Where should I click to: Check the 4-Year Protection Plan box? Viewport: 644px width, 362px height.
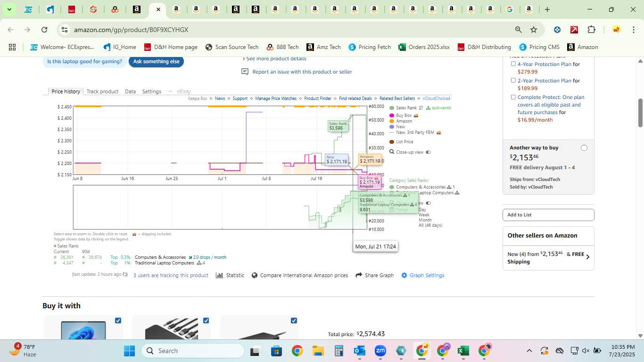click(513, 64)
